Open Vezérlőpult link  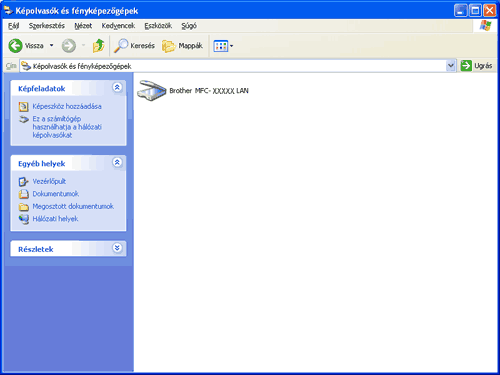pos(49,181)
